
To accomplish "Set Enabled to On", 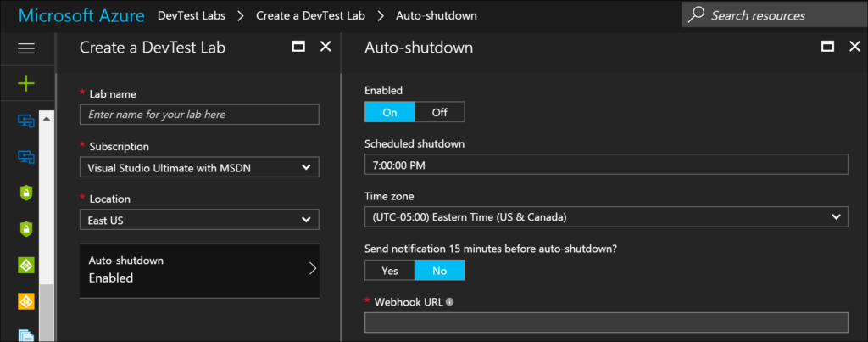I will click(390, 112).
